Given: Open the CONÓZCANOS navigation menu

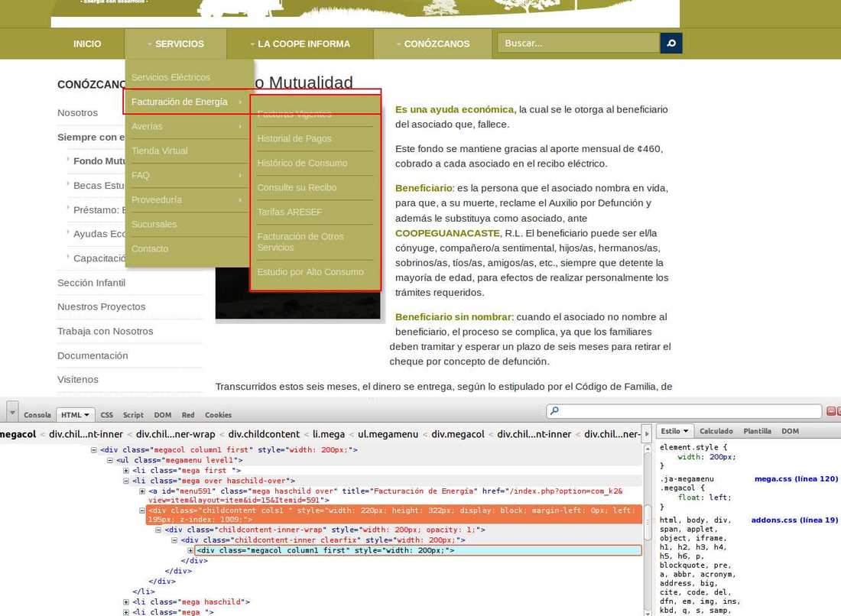Looking at the screenshot, I should coord(433,44).
